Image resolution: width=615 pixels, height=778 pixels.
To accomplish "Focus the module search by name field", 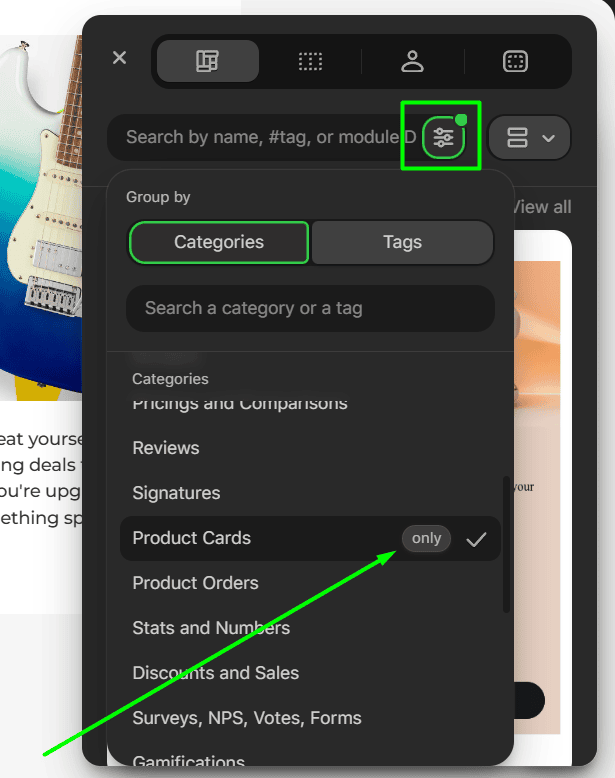I will [x=265, y=137].
